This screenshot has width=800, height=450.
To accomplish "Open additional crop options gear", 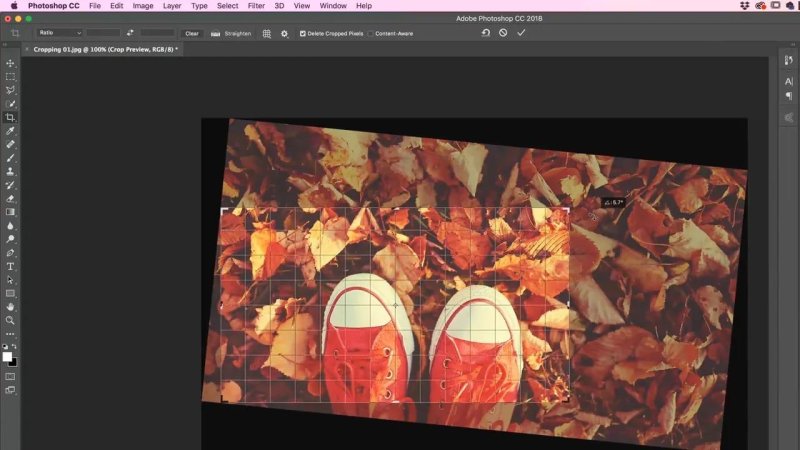I will click(285, 34).
